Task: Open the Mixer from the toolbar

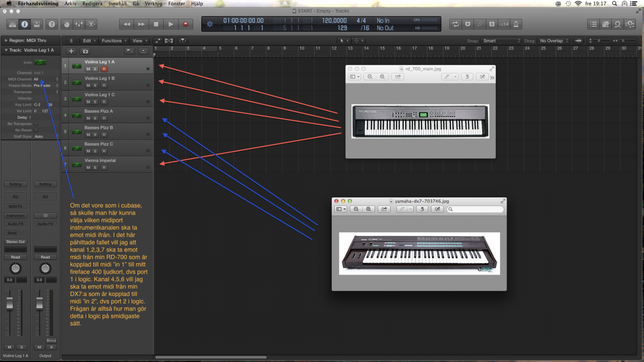Action: pos(79,24)
